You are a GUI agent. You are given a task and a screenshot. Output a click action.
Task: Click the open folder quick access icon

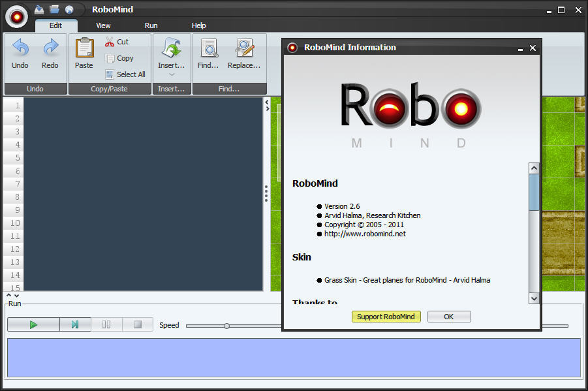(x=54, y=9)
